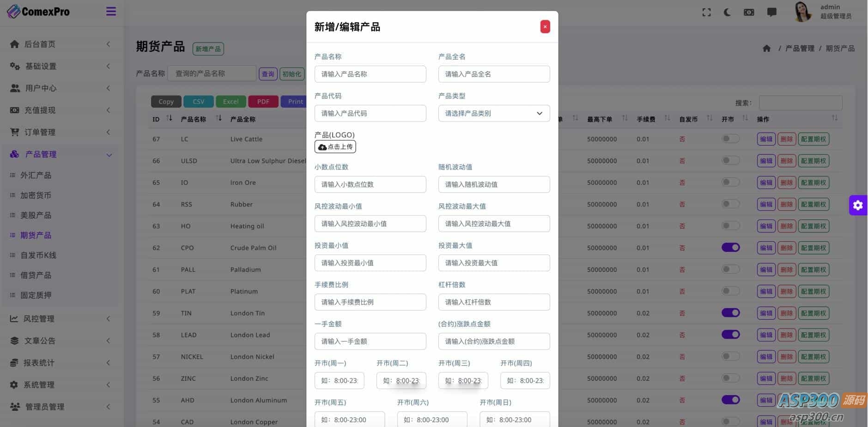Go to 自发币K线 submenu
Image resolution: width=868 pixels, height=427 pixels.
(38, 256)
